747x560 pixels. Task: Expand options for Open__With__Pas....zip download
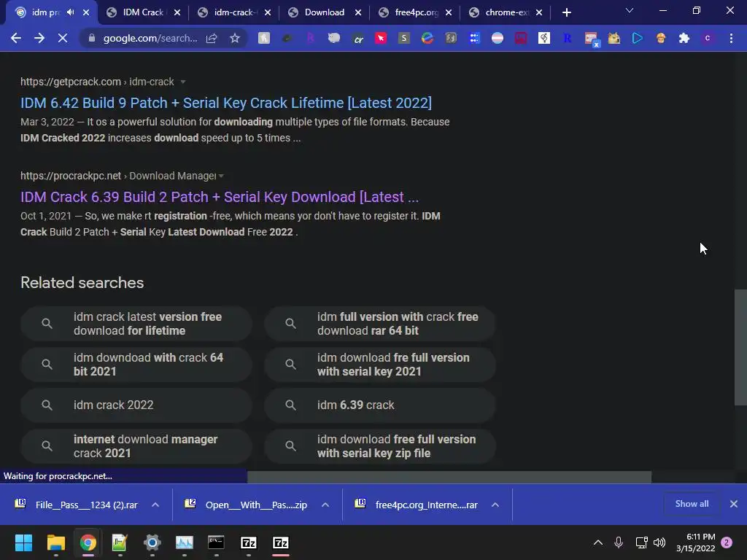325,505
